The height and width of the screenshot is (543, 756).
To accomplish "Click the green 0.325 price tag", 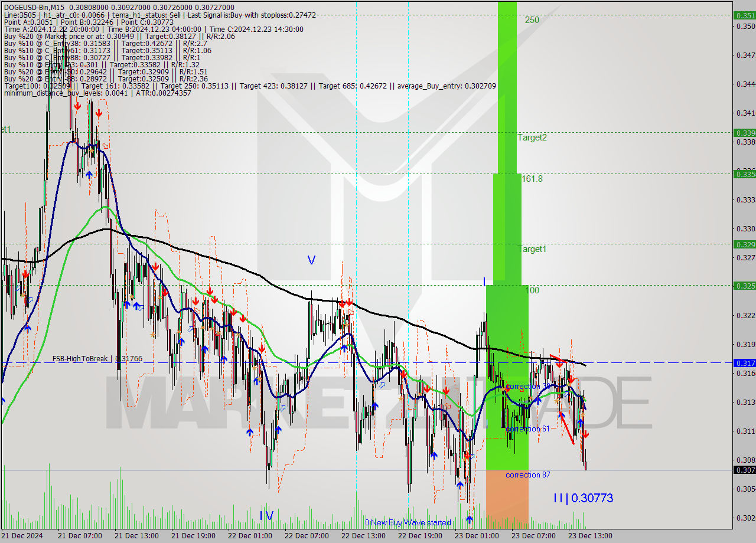I will (x=744, y=286).
